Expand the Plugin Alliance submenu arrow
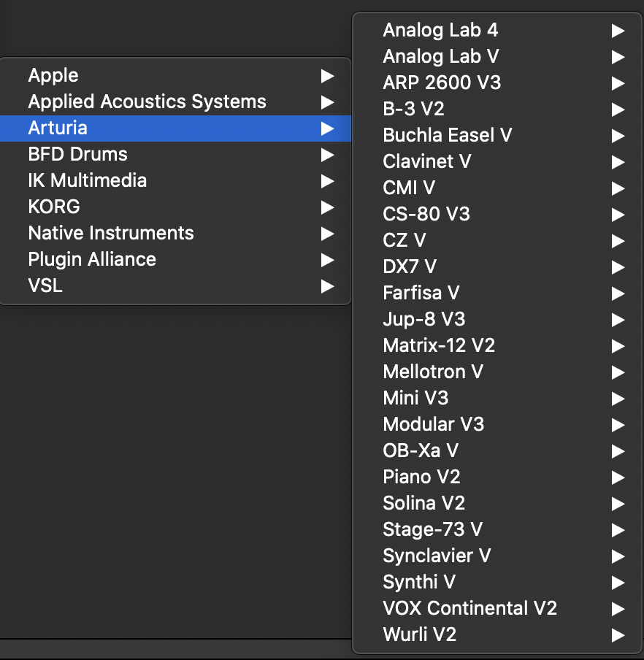Screen dimensions: 644x660 (x=327, y=259)
